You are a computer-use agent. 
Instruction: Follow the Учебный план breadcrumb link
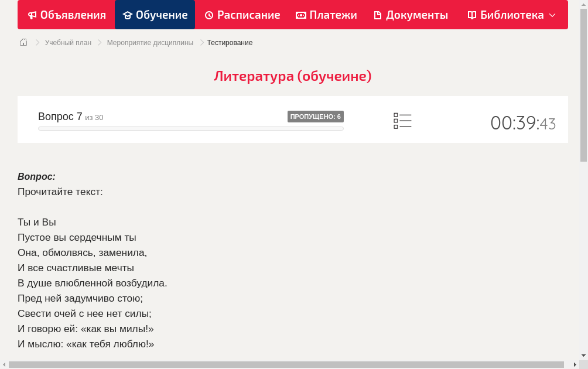point(68,43)
